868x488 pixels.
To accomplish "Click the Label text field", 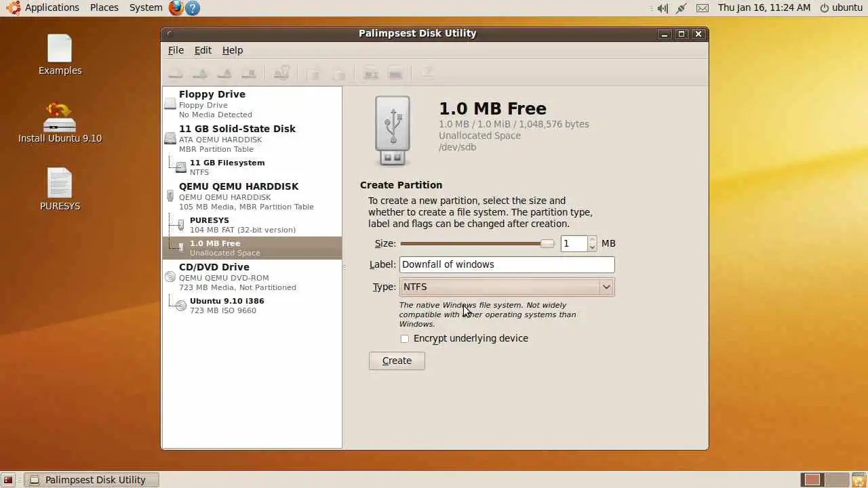I will point(507,264).
